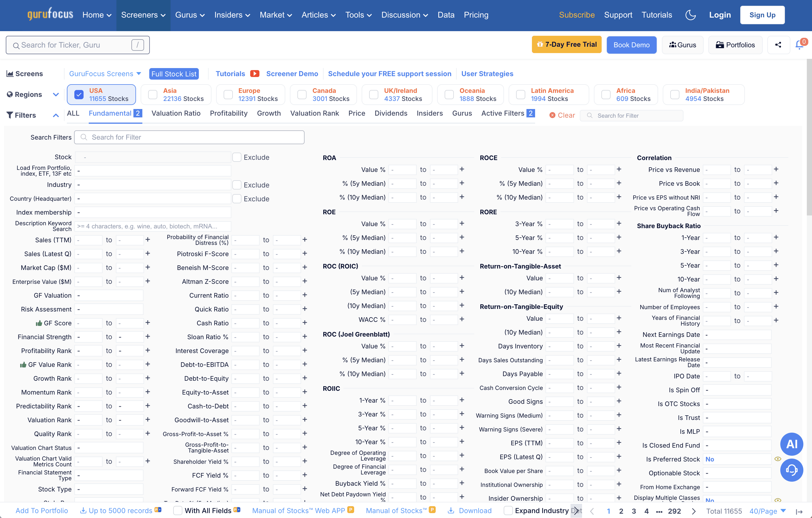Open Screener Demo link
This screenshot has height=518, width=812.
pyautogui.click(x=292, y=74)
